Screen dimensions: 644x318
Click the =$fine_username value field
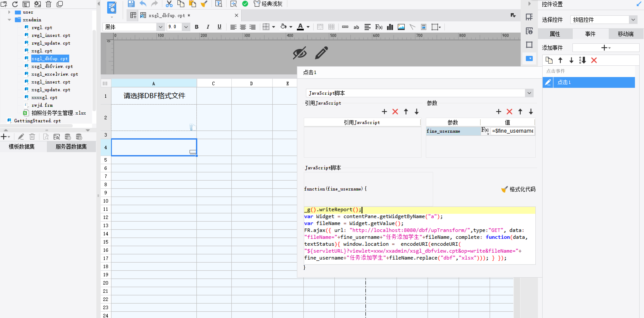512,131
